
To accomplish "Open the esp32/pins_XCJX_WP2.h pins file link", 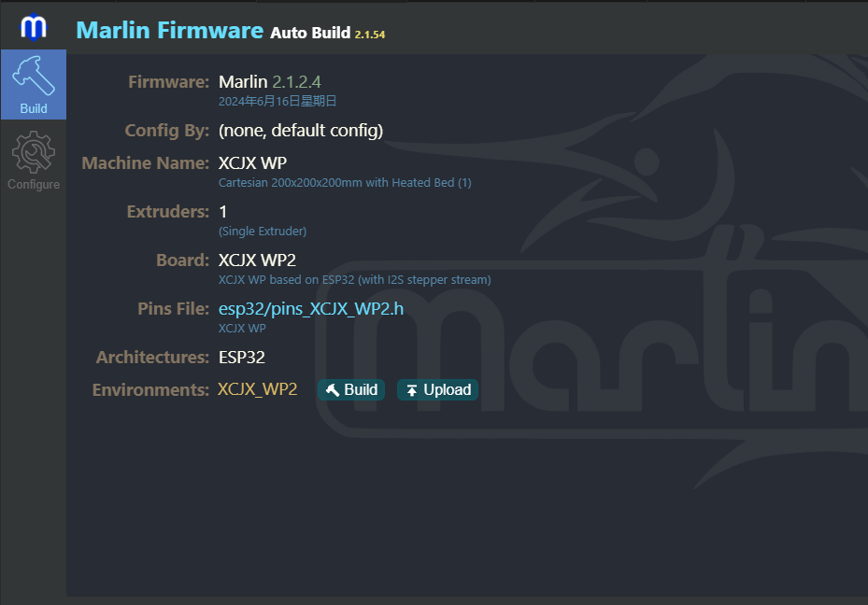I will point(311,309).
